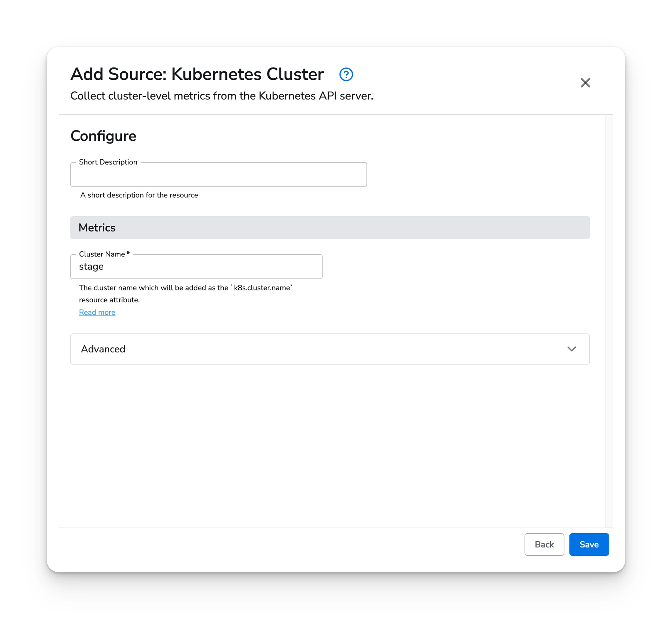Focus the empty Short Description text box
This screenshot has height=619, width=672.
point(218,175)
